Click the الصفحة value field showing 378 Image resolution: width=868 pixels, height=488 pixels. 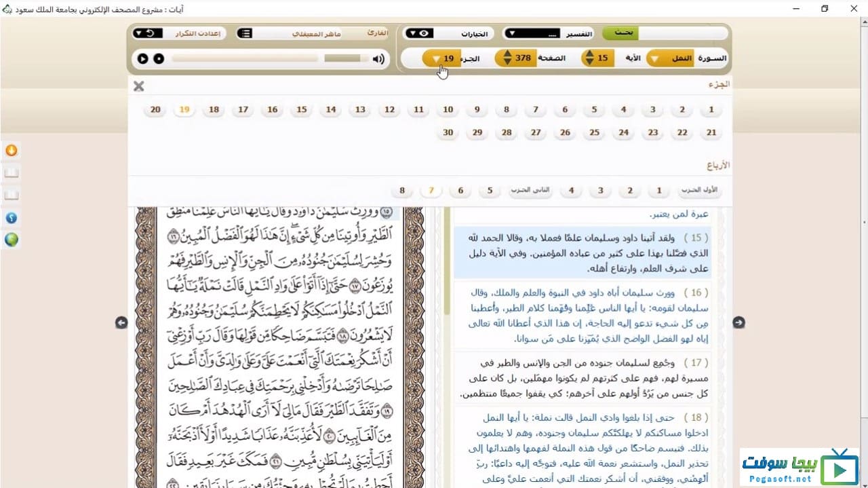coord(523,58)
